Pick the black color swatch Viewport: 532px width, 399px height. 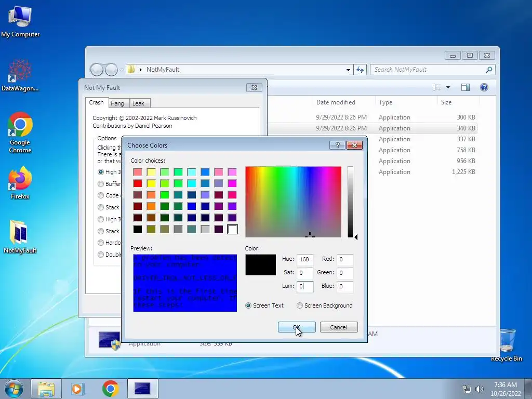137,229
